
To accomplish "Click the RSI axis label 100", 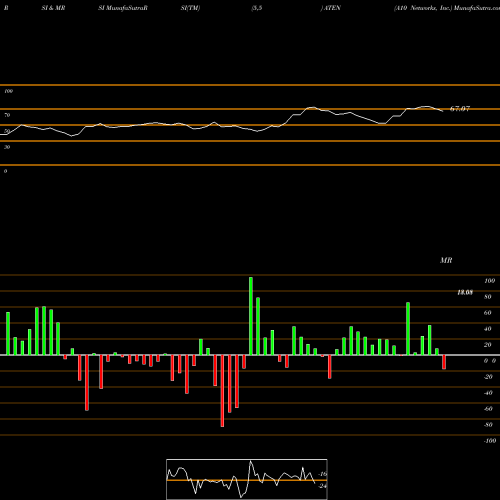I will tap(8, 91).
